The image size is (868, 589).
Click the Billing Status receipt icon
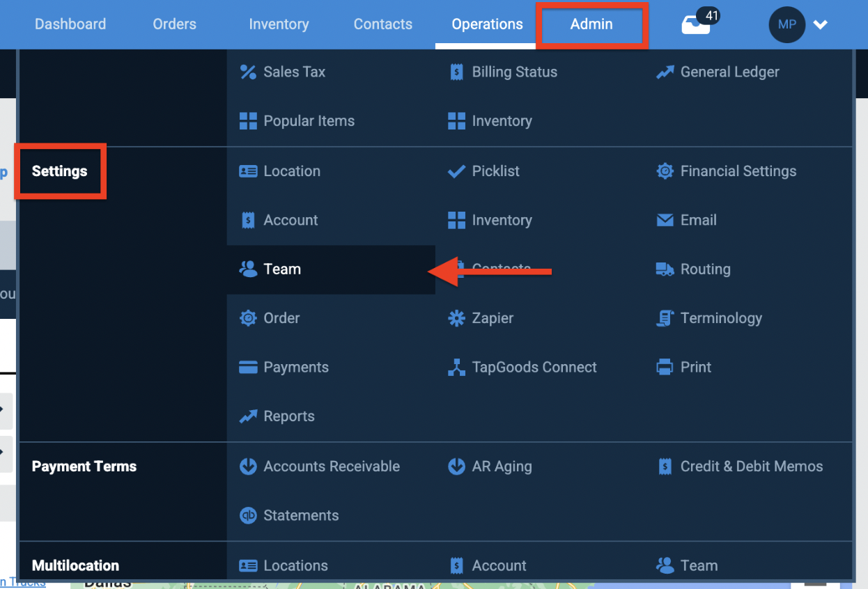coord(456,72)
